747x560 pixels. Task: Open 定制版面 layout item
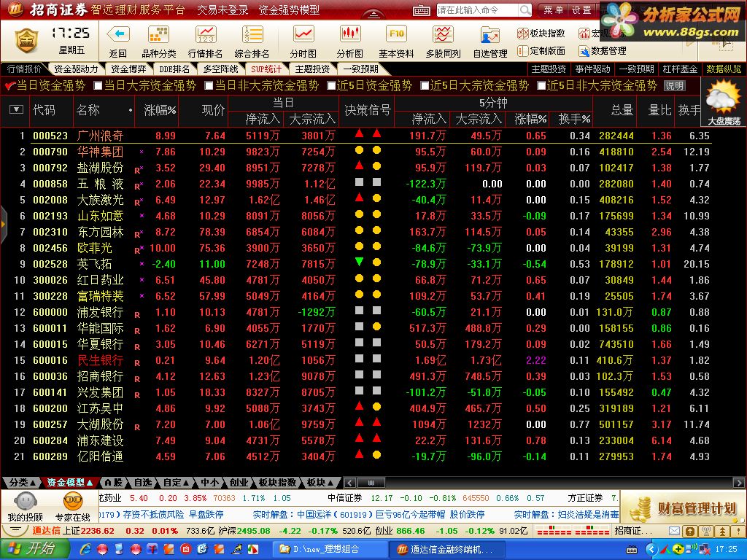coord(541,50)
